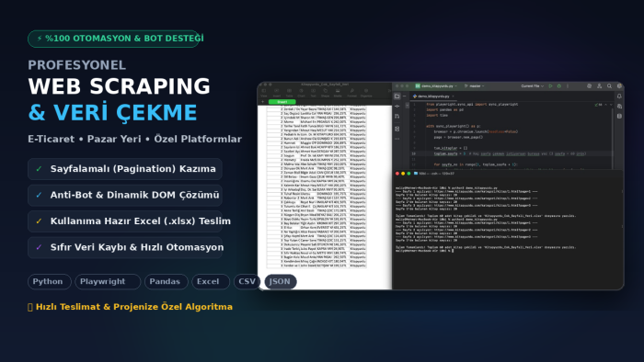Image resolution: width=644 pixels, height=362 pixels.
Task: Click the import pandas as pd line
Action: [x=444, y=110]
